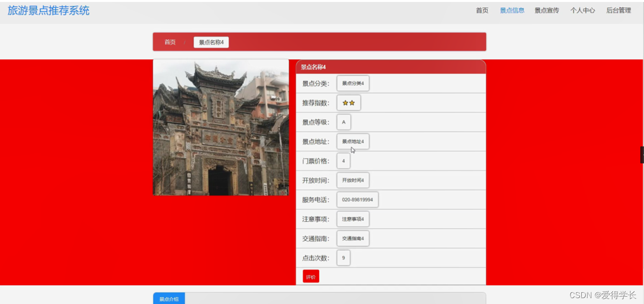The width and height of the screenshot is (644, 304).
Task: Click the 旅游景点推荐系统 site title
Action: 49,11
